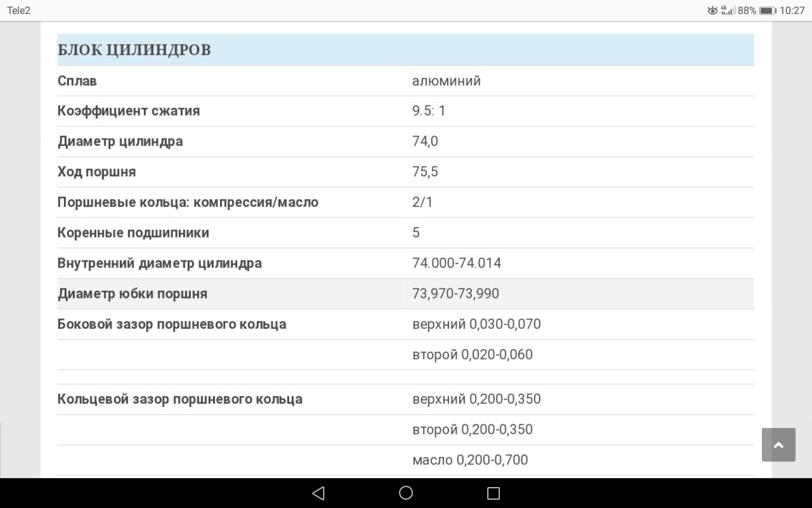Select the value верхний 0,030-0,070
Viewport: 812px width, 508px height.
(x=476, y=324)
